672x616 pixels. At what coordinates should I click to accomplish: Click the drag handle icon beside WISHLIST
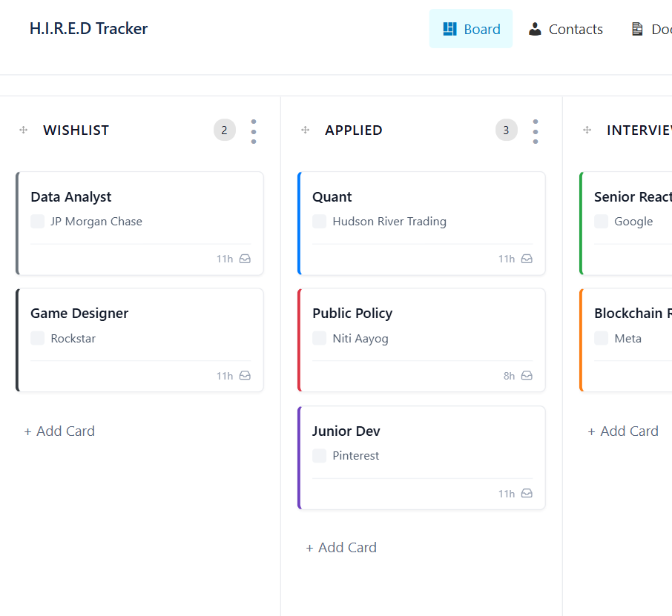(x=23, y=130)
